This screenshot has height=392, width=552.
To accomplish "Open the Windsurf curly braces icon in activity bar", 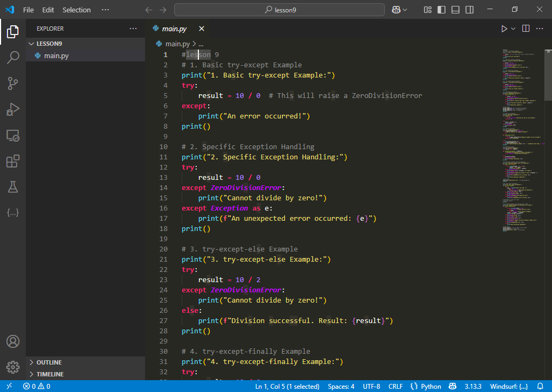I will 13,213.
